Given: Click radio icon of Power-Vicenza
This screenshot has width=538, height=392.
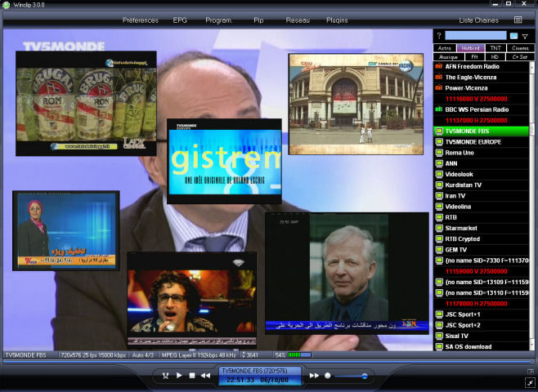Looking at the screenshot, I should tap(438, 88).
